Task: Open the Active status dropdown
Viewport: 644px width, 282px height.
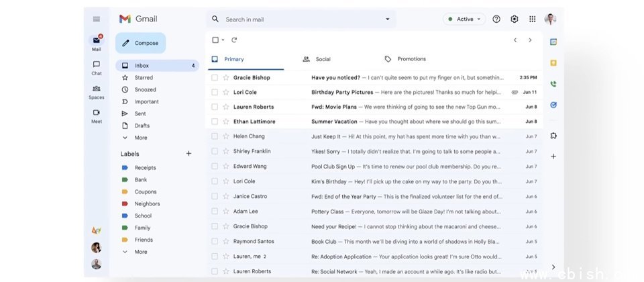Action: (464, 19)
